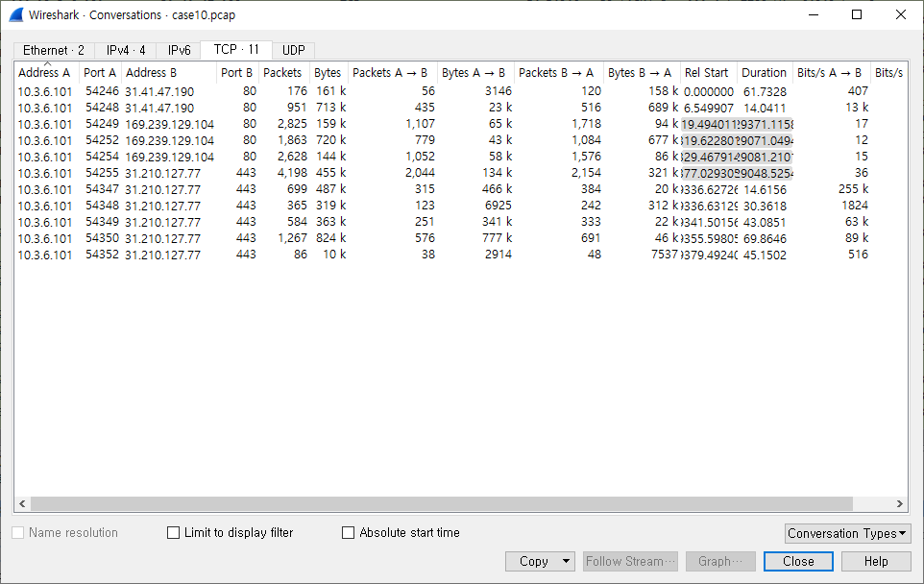This screenshot has height=584, width=924.
Task: Sort by Bits/s A → B column
Action: click(832, 73)
